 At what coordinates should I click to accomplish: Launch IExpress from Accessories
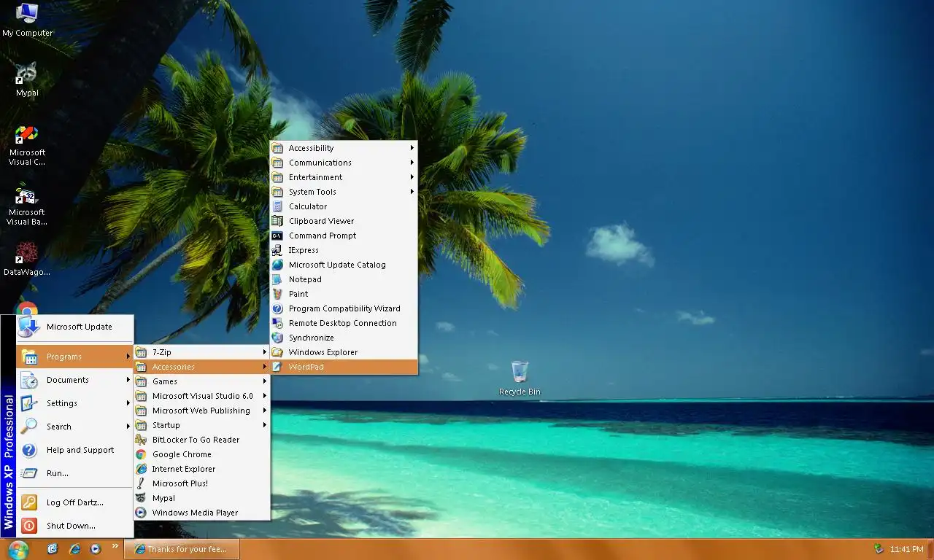coord(344,250)
